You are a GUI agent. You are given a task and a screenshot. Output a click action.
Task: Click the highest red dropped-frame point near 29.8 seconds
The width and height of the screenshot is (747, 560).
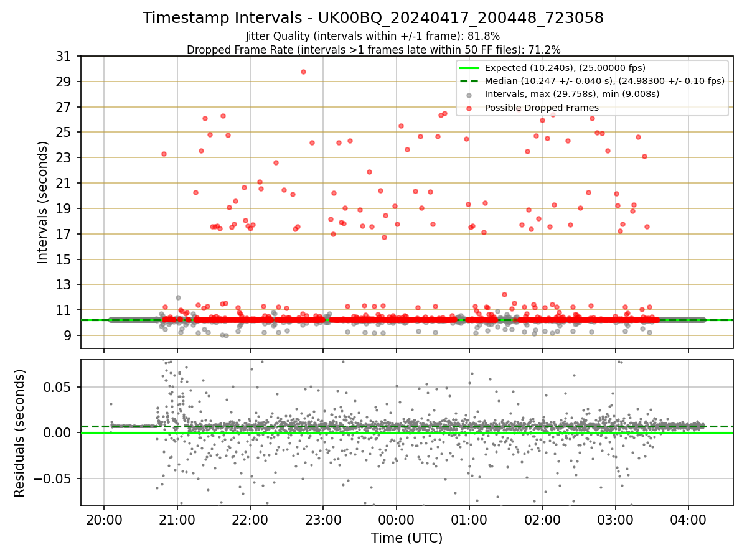click(x=303, y=72)
